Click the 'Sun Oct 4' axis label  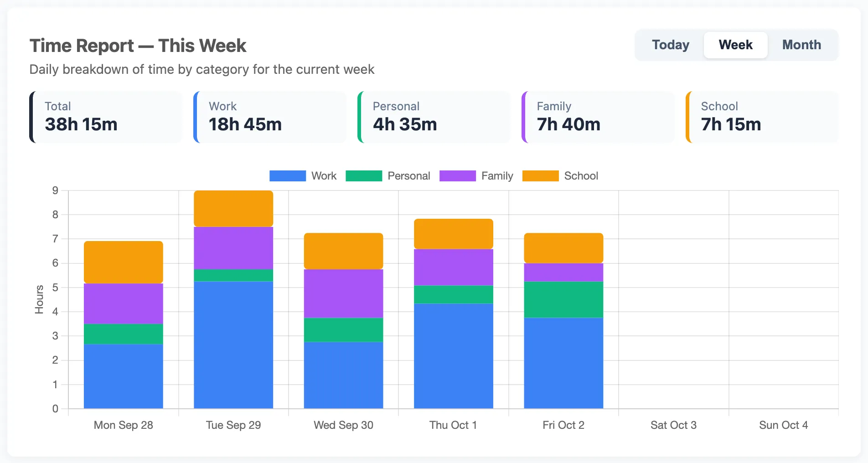point(784,425)
